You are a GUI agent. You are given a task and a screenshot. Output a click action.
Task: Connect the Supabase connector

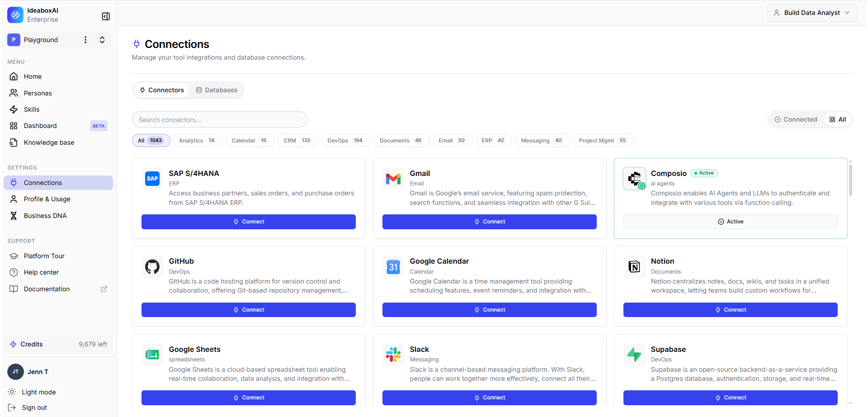tap(731, 398)
